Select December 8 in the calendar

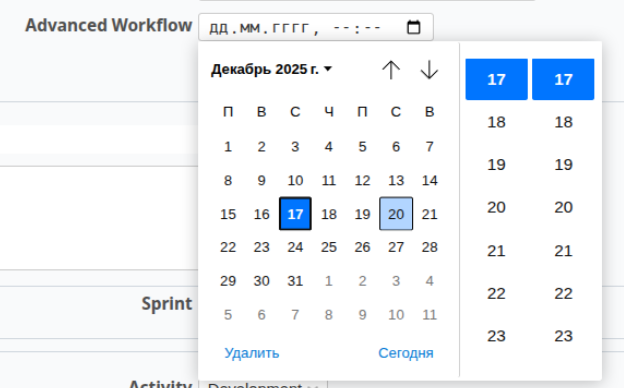(x=228, y=180)
